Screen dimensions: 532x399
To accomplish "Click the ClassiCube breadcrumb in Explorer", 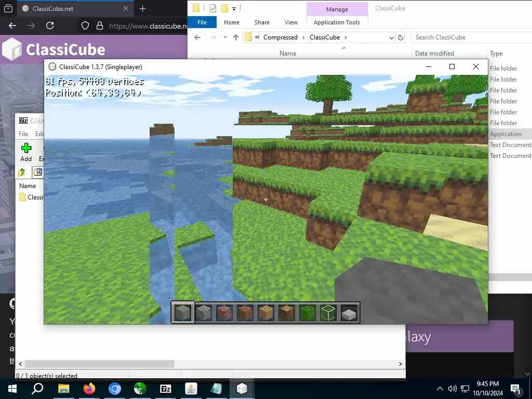I will click(x=325, y=37).
